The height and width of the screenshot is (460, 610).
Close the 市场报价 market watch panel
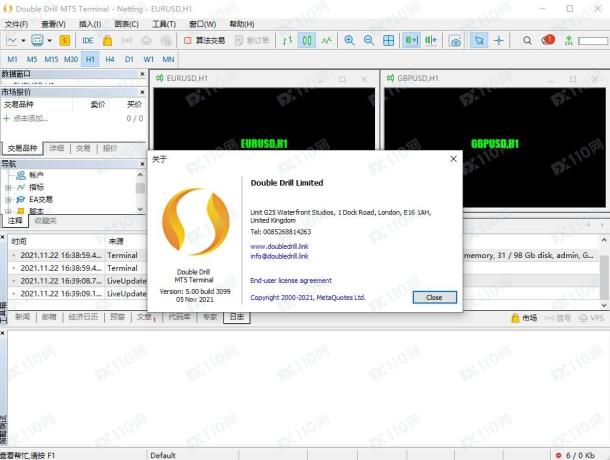coord(142,92)
